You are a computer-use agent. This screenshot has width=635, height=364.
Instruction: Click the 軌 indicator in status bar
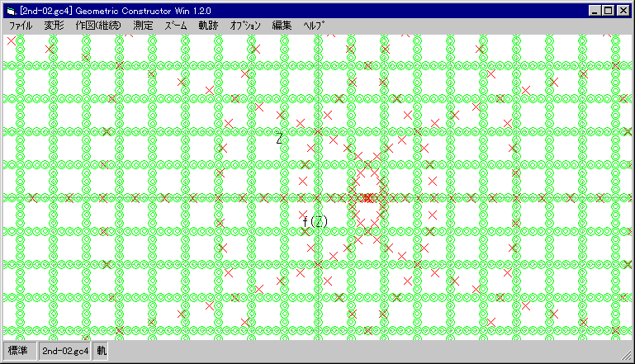click(102, 351)
